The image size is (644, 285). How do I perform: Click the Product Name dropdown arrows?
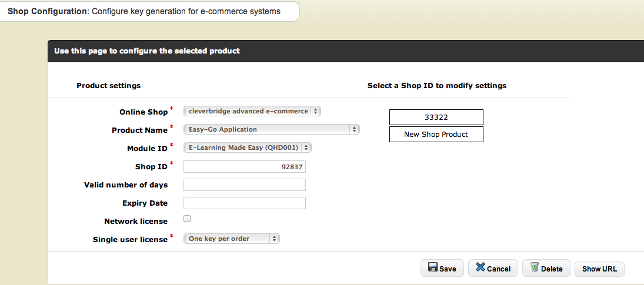[354, 129]
